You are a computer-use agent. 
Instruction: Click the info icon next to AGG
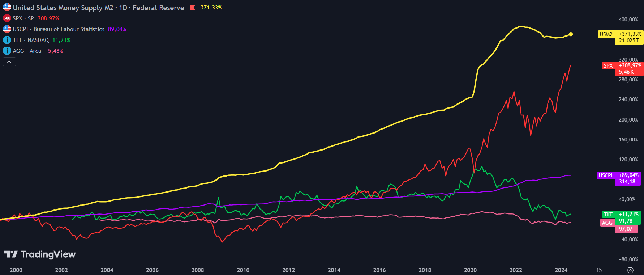pyautogui.click(x=7, y=51)
